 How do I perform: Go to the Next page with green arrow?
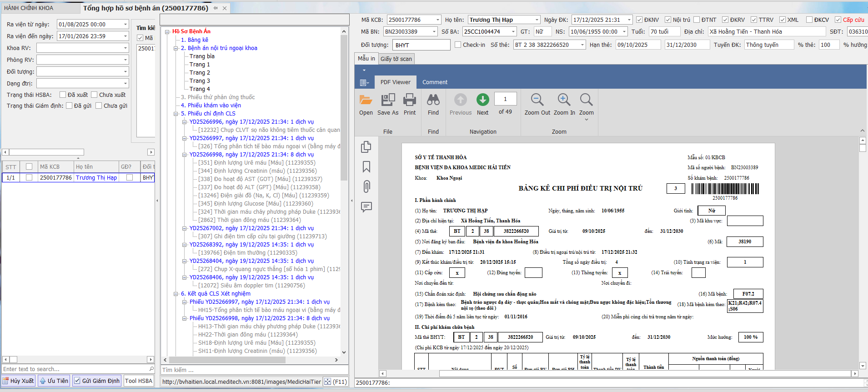click(482, 100)
